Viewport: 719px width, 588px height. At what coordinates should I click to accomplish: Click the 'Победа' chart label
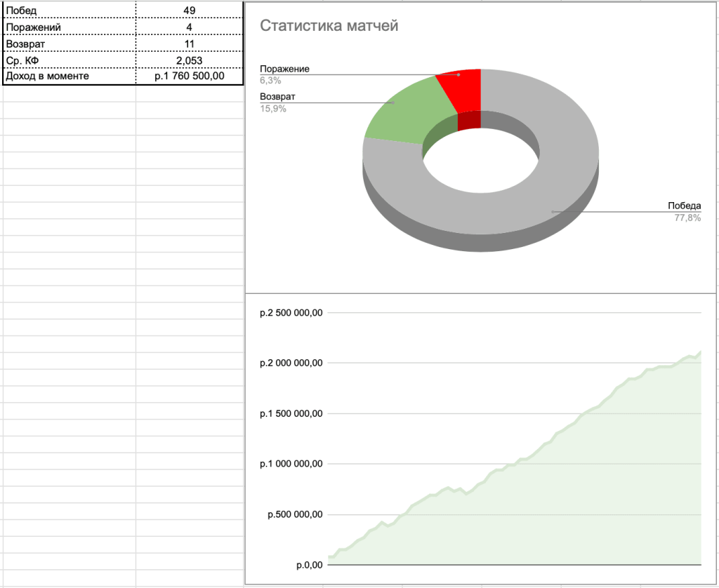coord(684,206)
